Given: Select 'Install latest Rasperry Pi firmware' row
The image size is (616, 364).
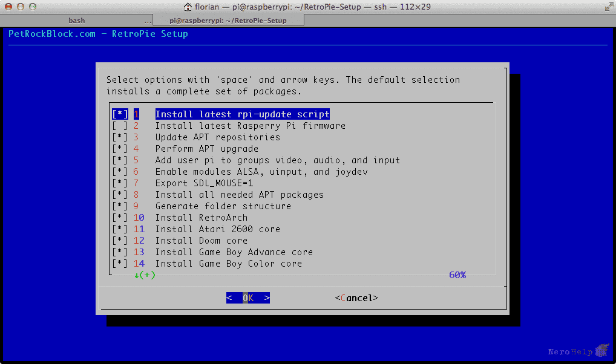Looking at the screenshot, I should pos(251,126).
